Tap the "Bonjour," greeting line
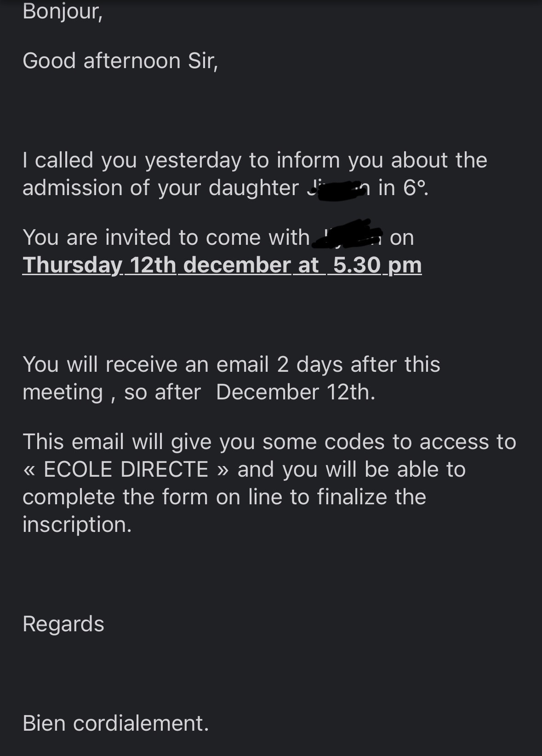Viewport: 542px width, 756px height. 63,12
